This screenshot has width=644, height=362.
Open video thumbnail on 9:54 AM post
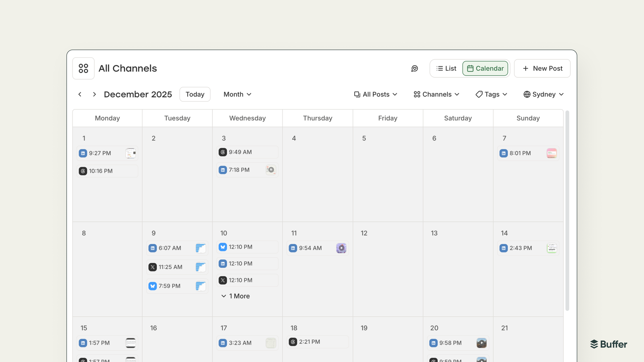click(341, 248)
